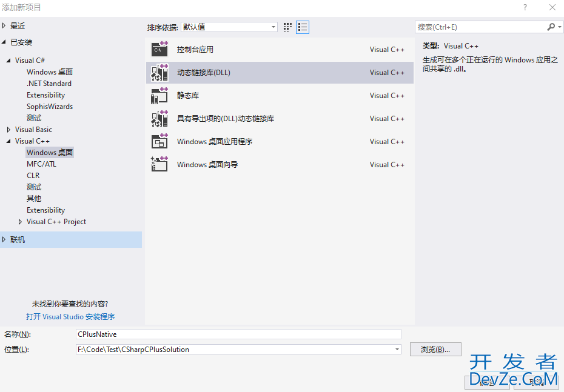Expand the Visual C++ Project node
564x392 pixels.
tap(20, 222)
